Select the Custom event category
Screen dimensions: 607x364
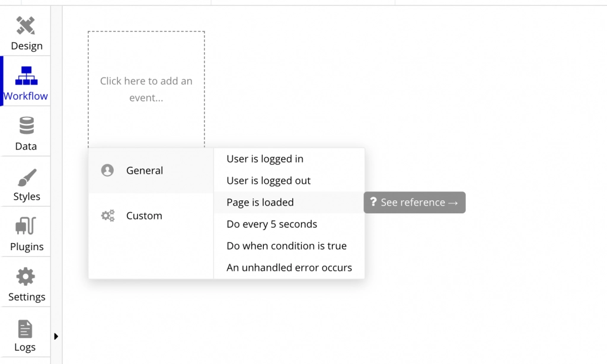[151, 216]
